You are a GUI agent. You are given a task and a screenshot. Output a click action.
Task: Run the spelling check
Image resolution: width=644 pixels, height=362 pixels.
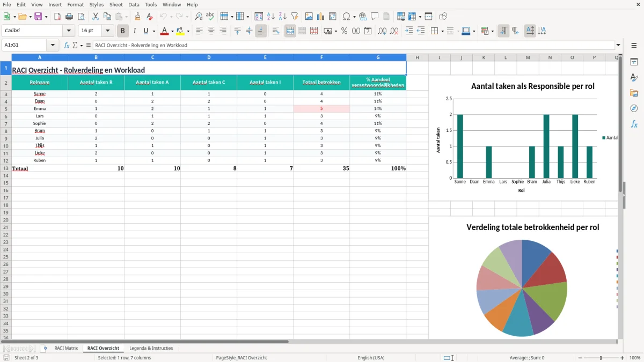click(210, 17)
